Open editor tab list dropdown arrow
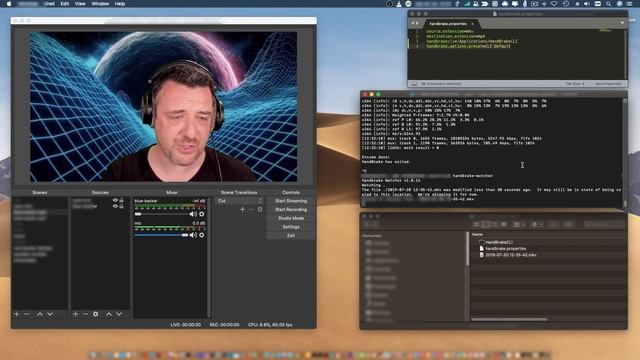 pyautogui.click(x=622, y=23)
